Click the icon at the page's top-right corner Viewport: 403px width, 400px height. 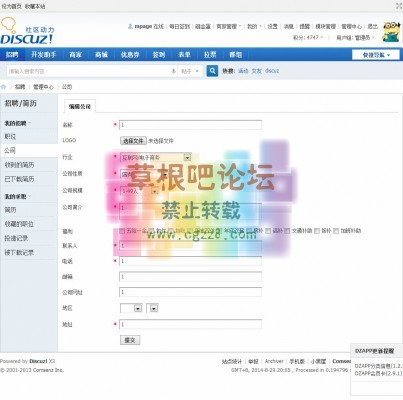coord(399,6)
